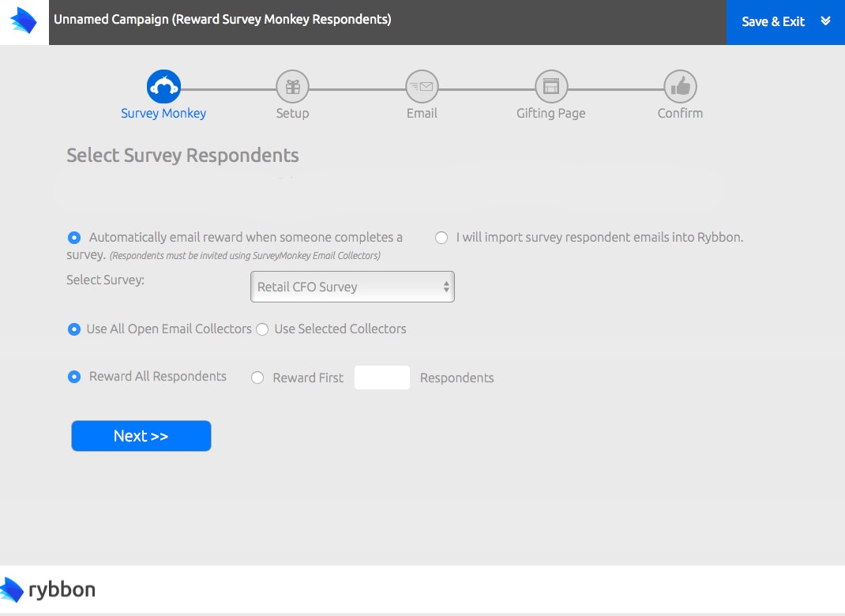Choose import survey respondent emails option
Screen dimensions: 845x616
point(441,238)
